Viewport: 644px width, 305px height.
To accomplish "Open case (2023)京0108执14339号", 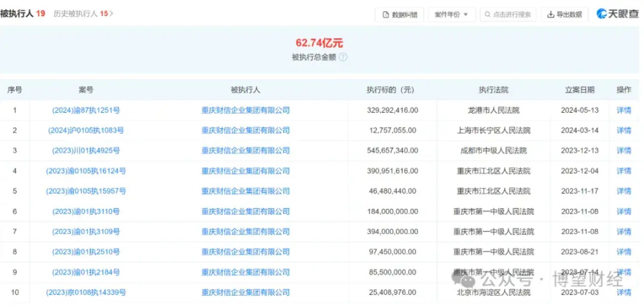I will 86,293.
